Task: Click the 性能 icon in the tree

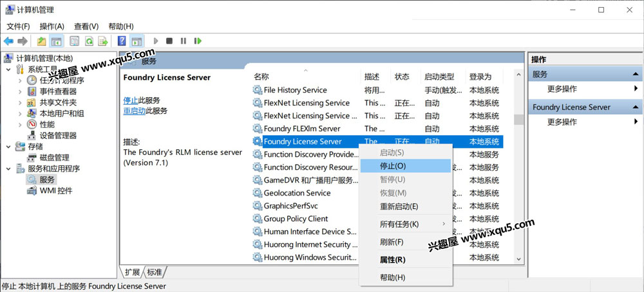Action: click(x=32, y=124)
